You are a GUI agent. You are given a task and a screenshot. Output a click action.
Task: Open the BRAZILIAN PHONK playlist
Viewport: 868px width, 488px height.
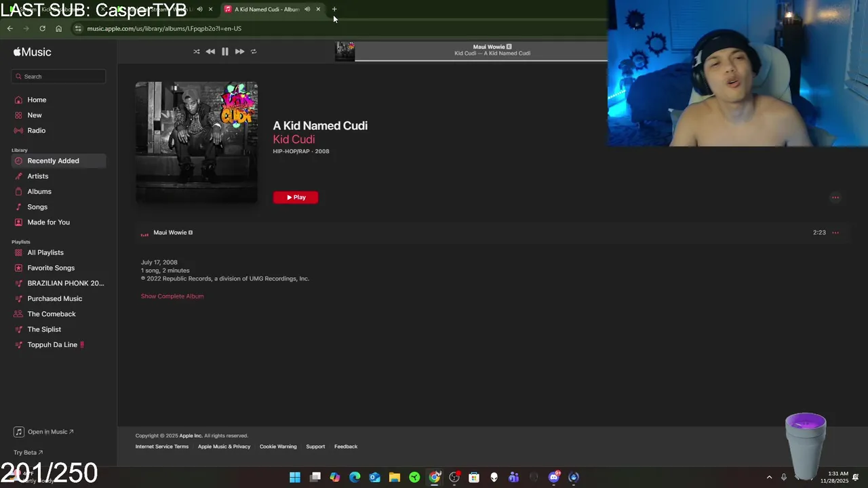[x=58, y=283]
